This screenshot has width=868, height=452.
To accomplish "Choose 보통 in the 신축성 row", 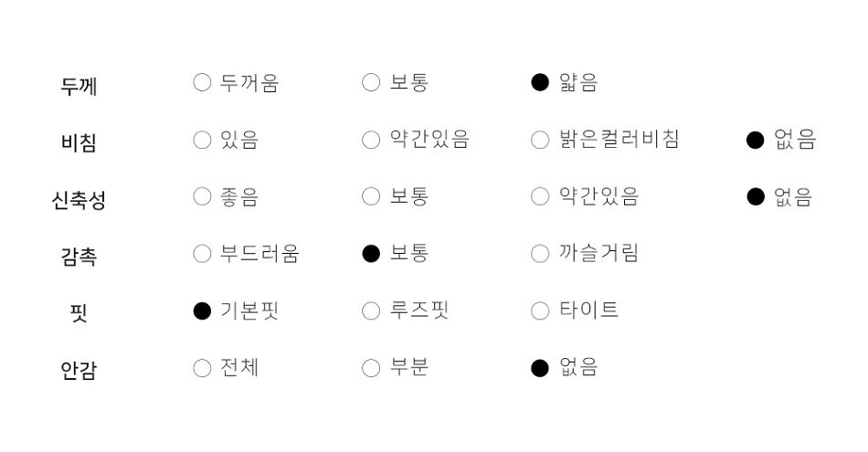I will coord(371,196).
